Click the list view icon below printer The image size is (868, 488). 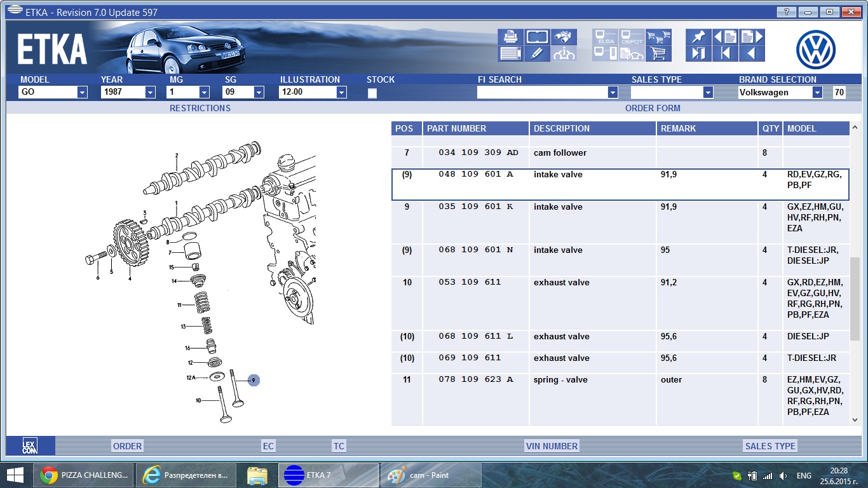[x=510, y=53]
